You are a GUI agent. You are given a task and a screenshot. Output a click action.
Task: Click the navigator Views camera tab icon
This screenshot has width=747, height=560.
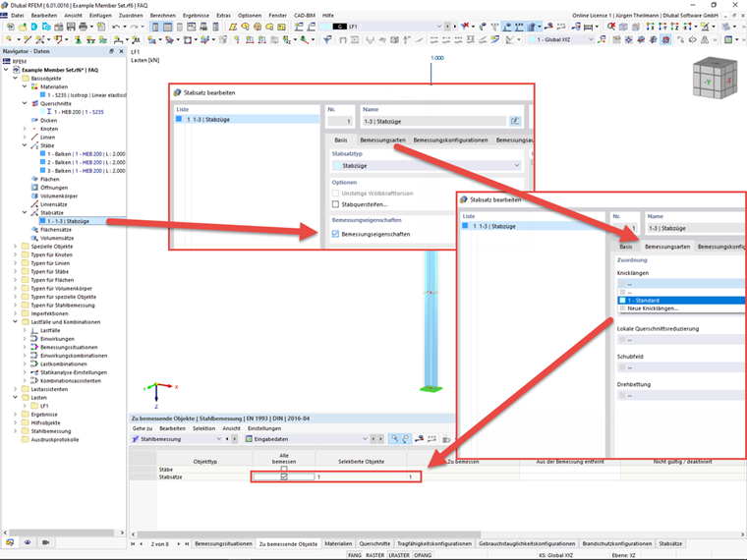(x=46, y=542)
